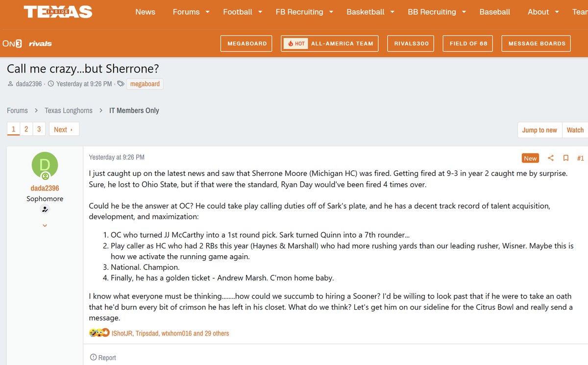Screen dimensions: 588x365
Task: Open the Forums menu item
Action: [x=186, y=12]
